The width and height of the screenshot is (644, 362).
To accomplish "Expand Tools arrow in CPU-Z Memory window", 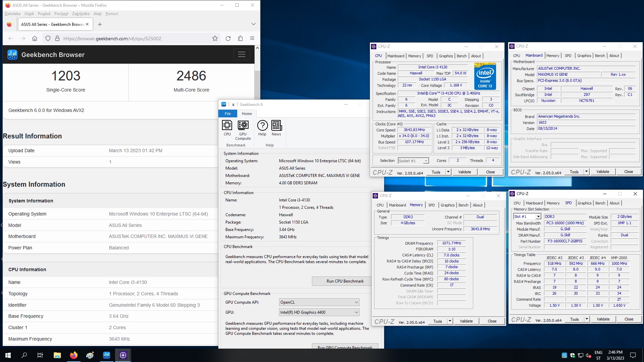I will click(450, 321).
